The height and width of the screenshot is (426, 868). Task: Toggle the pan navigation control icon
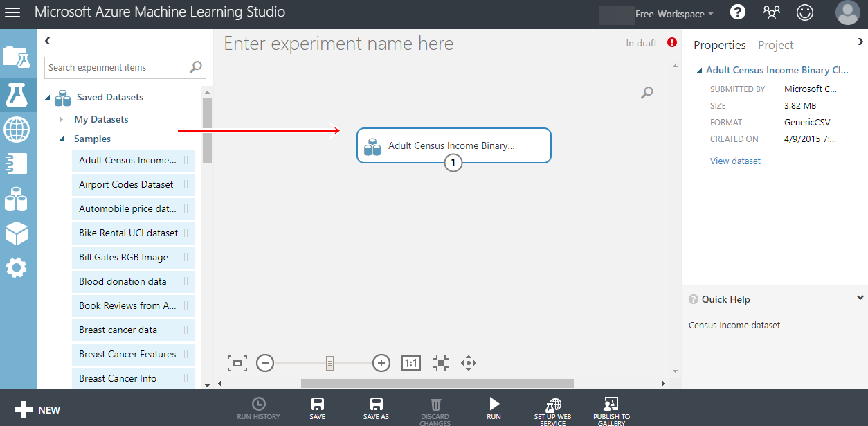pyautogui.click(x=469, y=363)
